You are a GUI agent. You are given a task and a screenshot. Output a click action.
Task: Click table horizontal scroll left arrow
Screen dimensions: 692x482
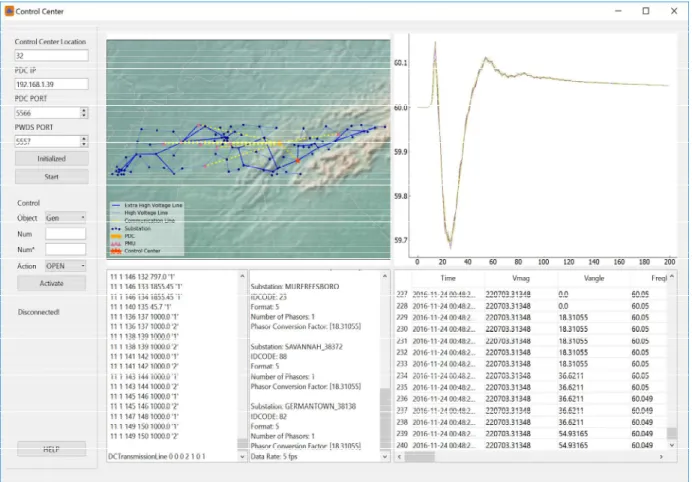click(399, 457)
